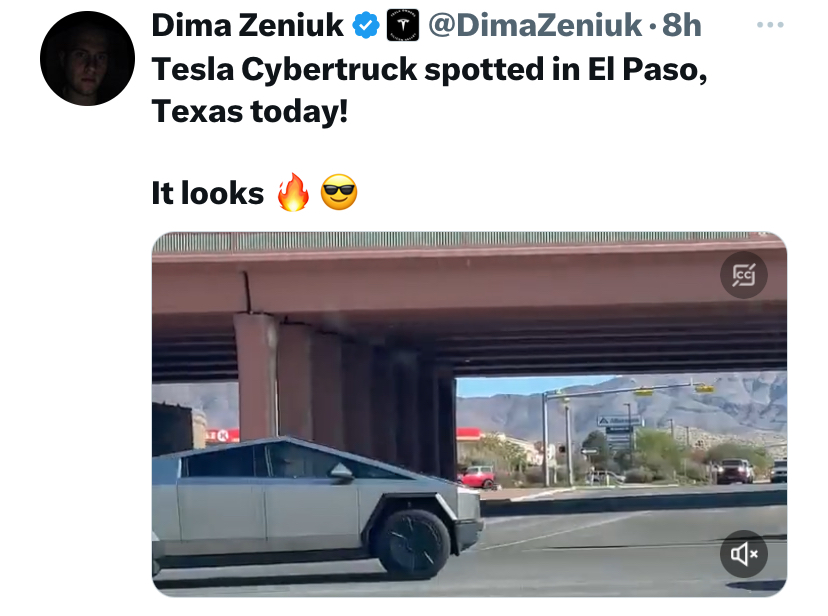Unmute the video with the speaker icon
Screen dimensions: 828x616
tap(744, 554)
